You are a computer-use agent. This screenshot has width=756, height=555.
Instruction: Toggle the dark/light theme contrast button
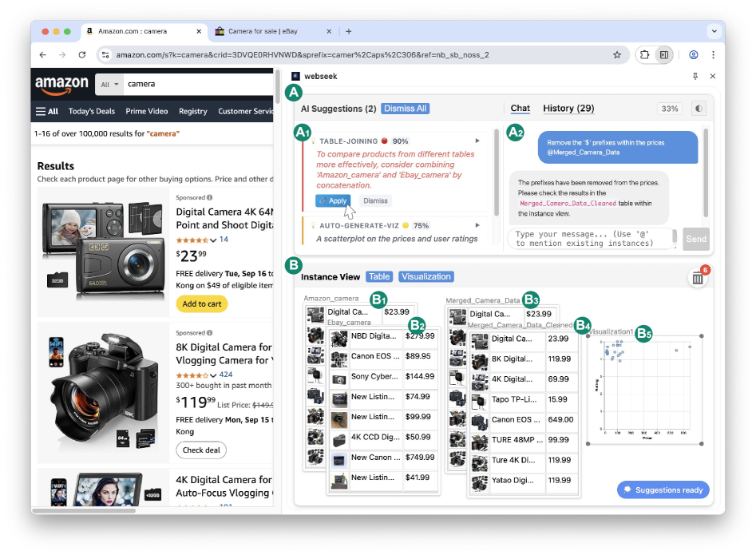click(699, 109)
